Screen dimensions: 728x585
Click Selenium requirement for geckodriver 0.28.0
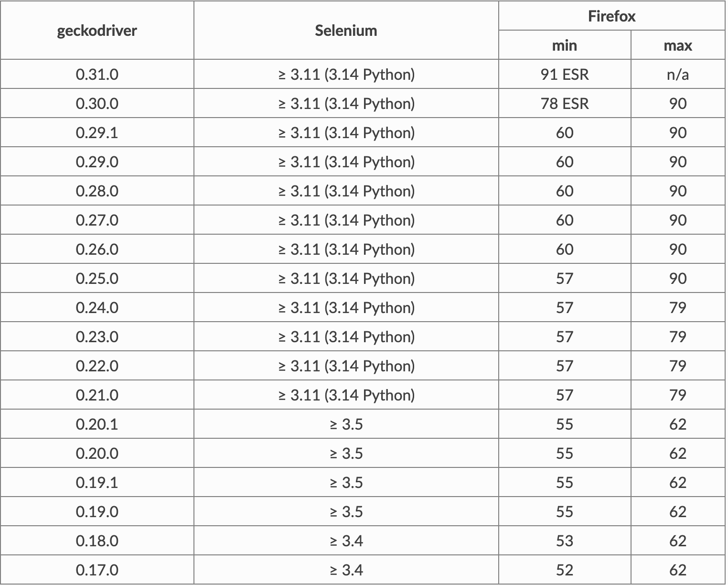coord(346,191)
